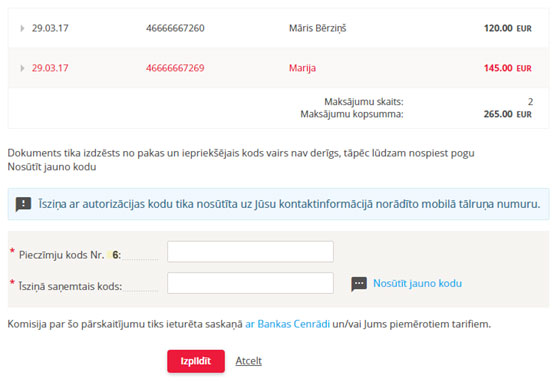Open the ar Bankas Cenrādi link
The width and height of the screenshot is (554, 382).
pyautogui.click(x=288, y=324)
